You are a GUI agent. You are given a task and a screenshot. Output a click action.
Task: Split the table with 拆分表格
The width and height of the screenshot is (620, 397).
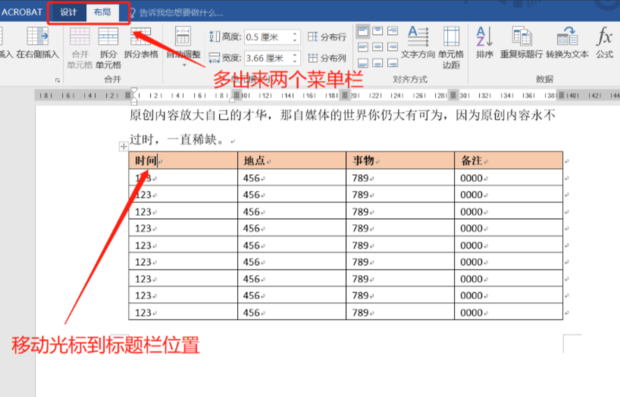[x=141, y=43]
